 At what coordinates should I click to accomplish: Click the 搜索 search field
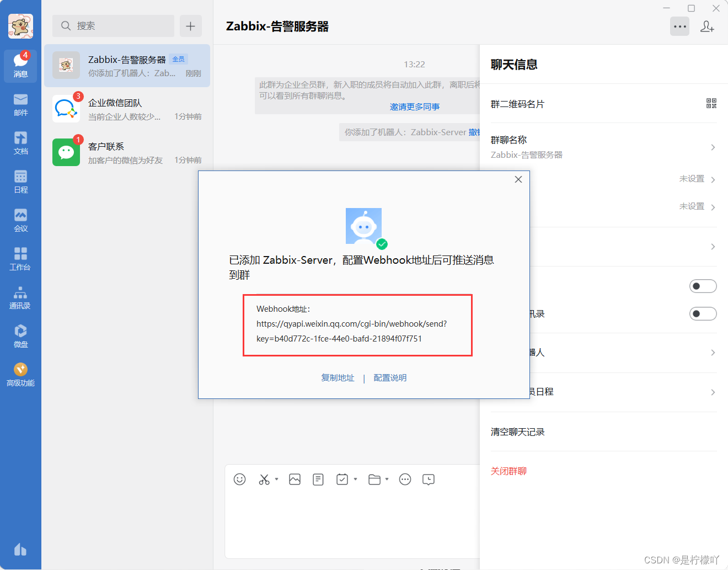pos(113,26)
